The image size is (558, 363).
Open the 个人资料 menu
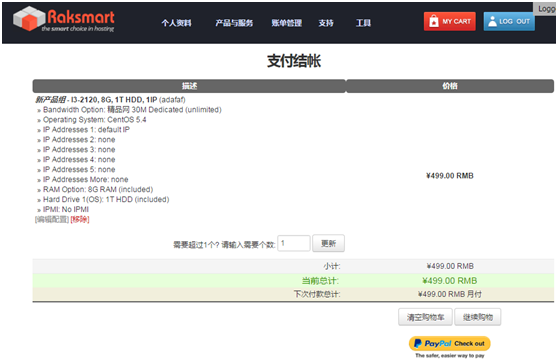coord(177,23)
